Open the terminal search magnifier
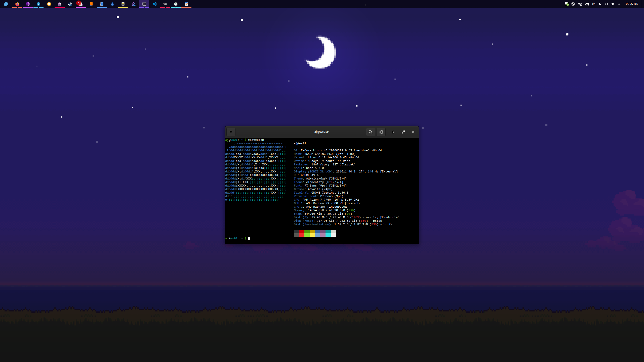Viewport: 644px width, 362px height. tap(370, 132)
